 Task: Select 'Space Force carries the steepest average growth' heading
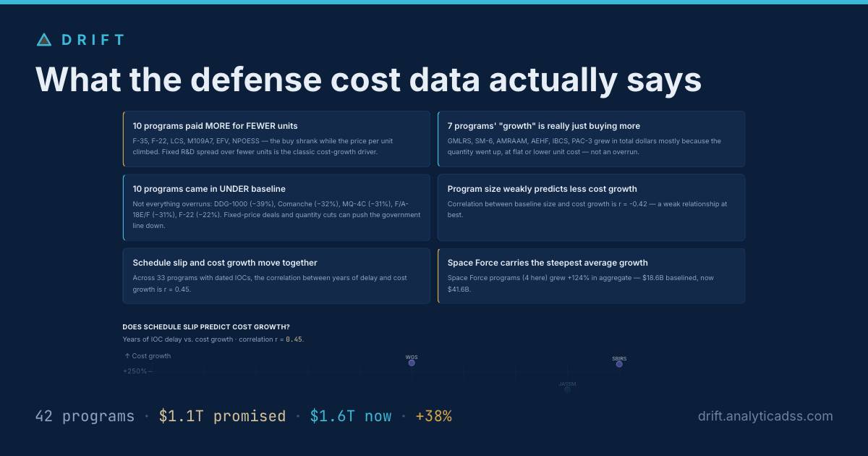tap(548, 263)
